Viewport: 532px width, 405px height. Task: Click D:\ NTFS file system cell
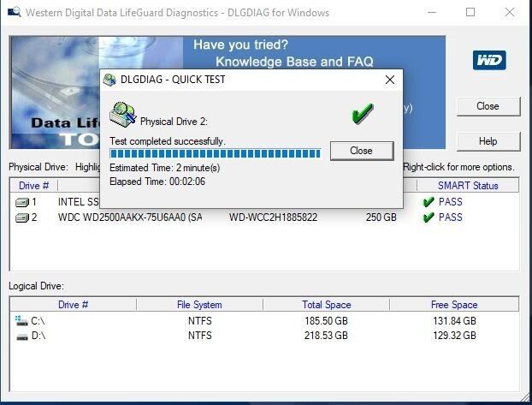tap(200, 336)
